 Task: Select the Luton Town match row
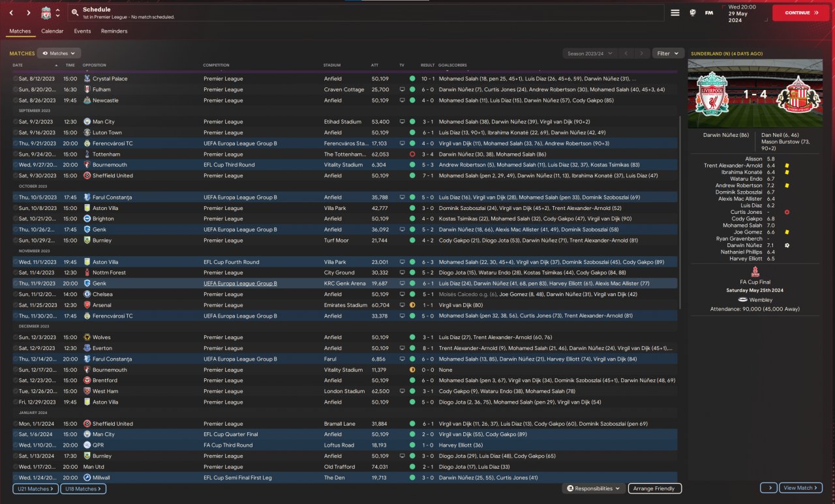coord(346,132)
